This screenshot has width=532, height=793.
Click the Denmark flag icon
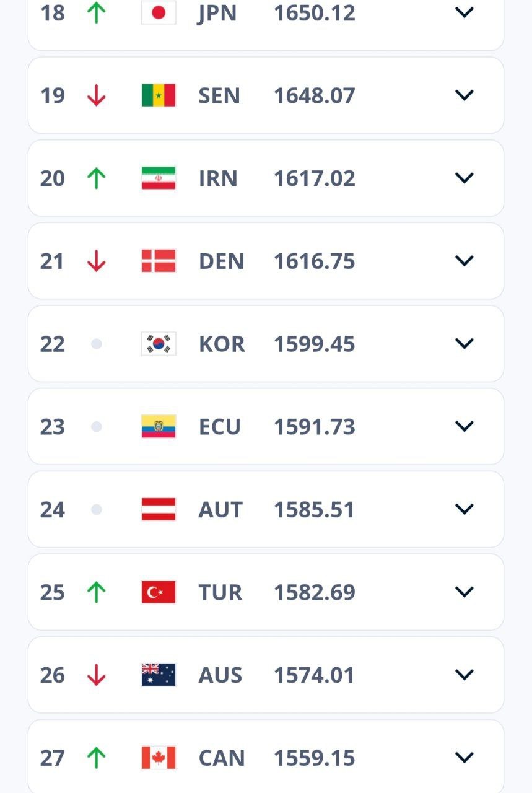pyautogui.click(x=159, y=261)
